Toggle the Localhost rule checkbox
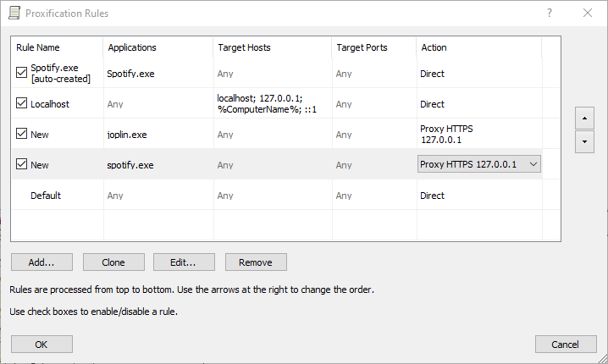This screenshot has height=364, width=608. coord(21,104)
